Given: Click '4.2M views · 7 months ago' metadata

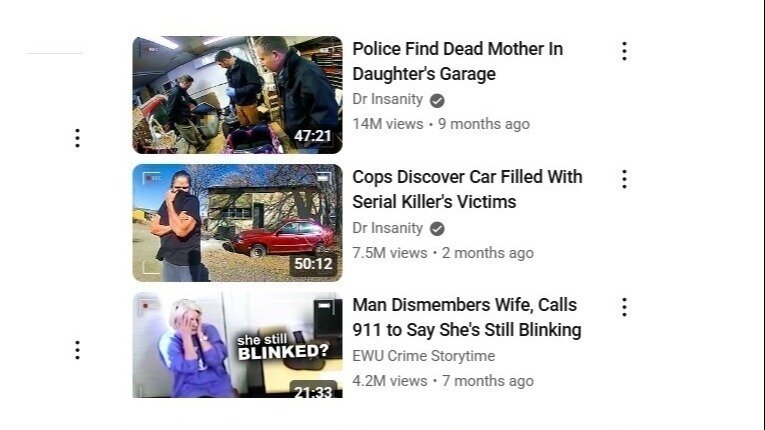Looking at the screenshot, I should pos(443,381).
